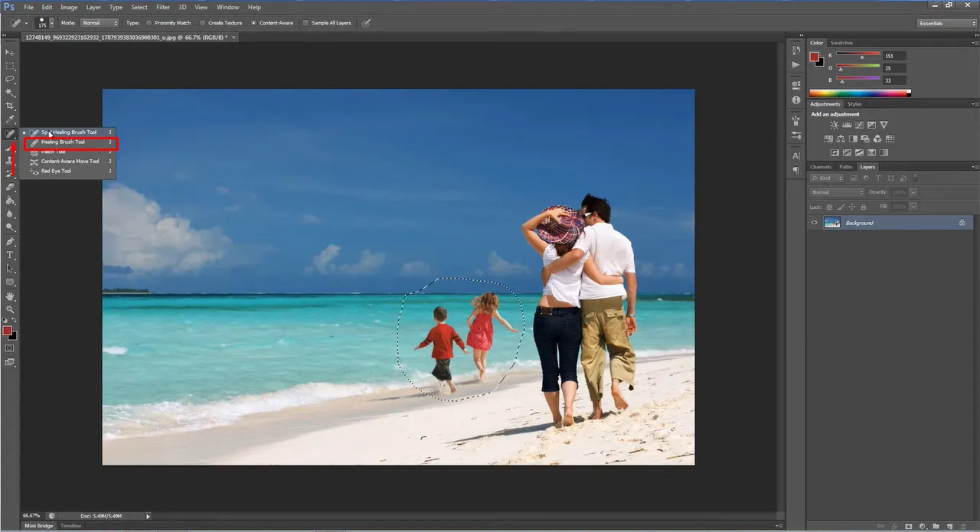The height and width of the screenshot is (532, 980).
Task: Hide the Background layer with eye icon
Action: (815, 223)
